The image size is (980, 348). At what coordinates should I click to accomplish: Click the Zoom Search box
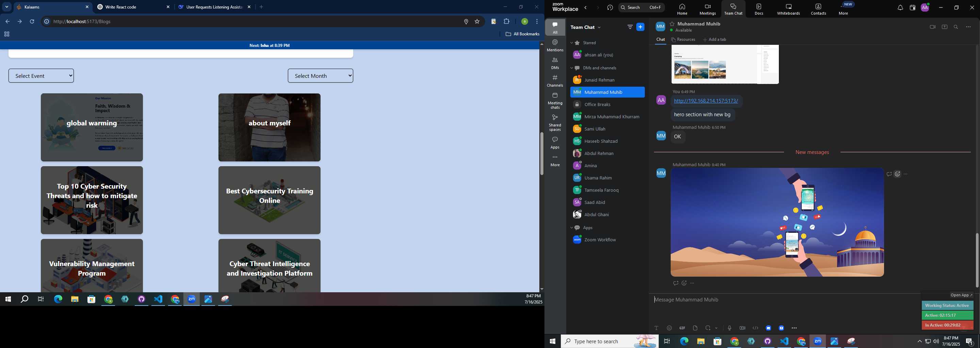click(x=641, y=7)
